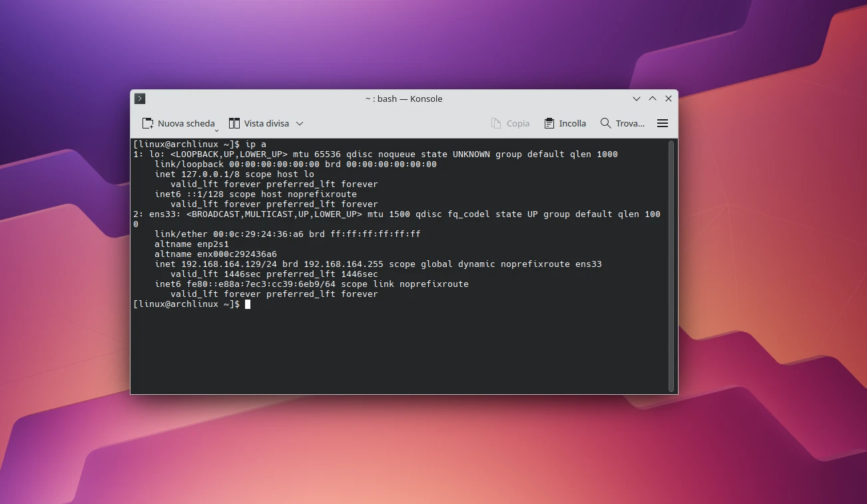Open the Vista divisa dropdown chevron
Viewport: 867px width, 504px height.
(x=301, y=123)
